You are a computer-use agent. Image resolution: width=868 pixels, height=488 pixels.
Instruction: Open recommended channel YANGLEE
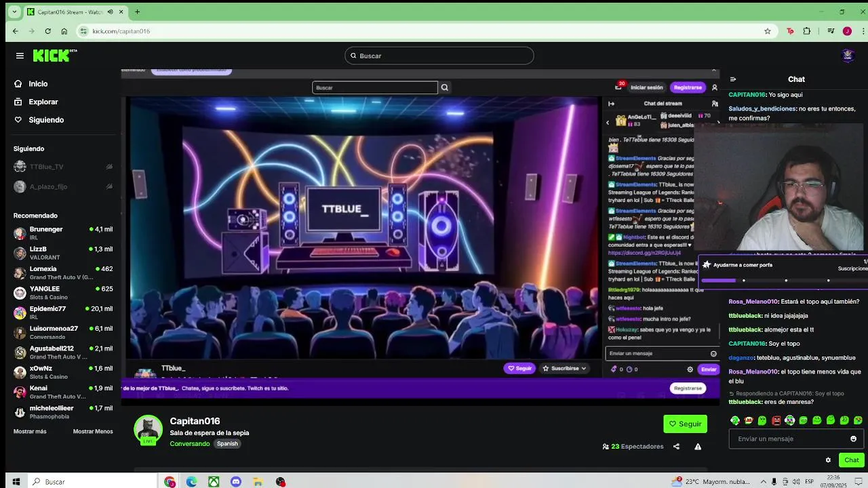coord(63,293)
